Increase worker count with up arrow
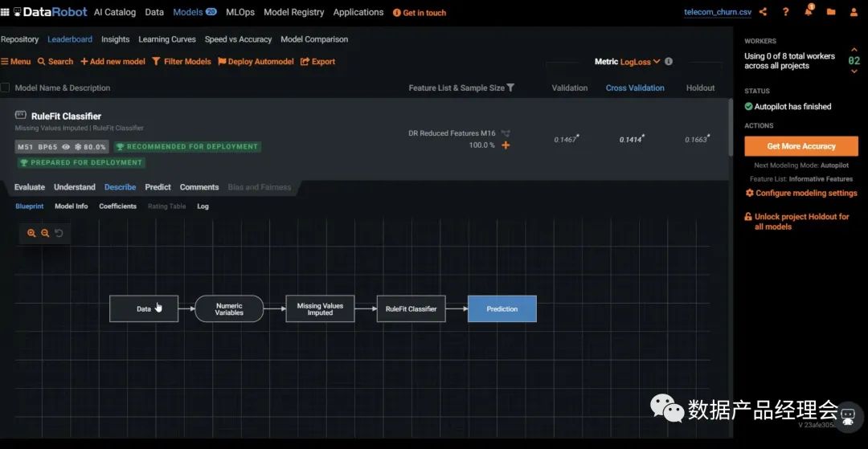This screenshot has width=868, height=449. [854, 51]
